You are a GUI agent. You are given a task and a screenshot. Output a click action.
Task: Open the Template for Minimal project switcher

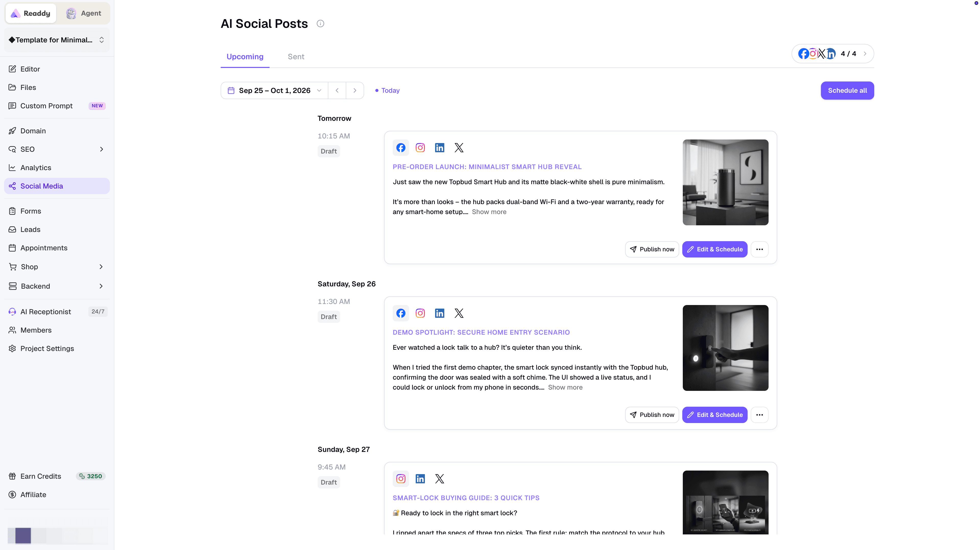point(57,40)
